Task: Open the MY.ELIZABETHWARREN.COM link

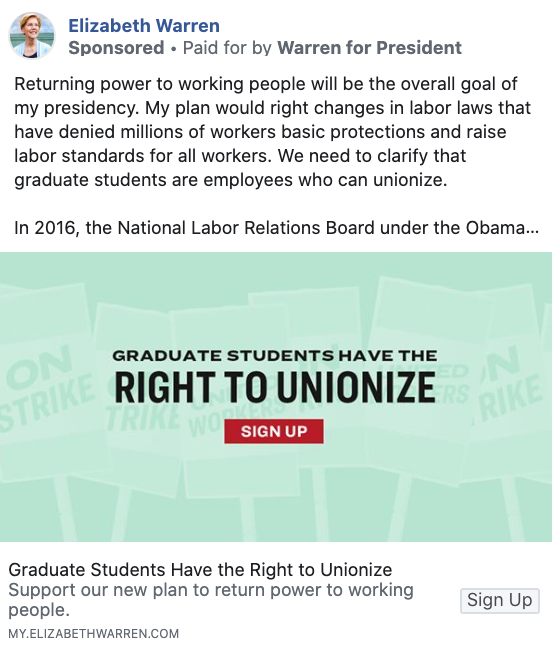Action: click(x=94, y=634)
